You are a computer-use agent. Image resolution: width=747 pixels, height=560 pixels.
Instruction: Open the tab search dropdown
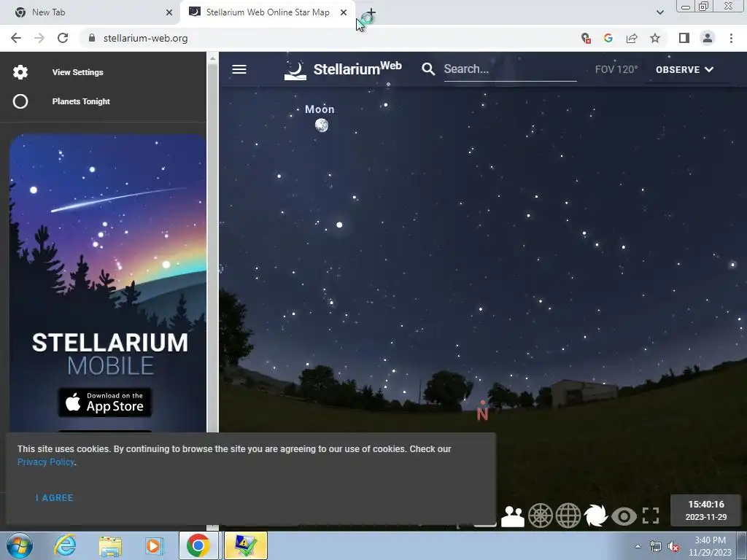click(x=659, y=12)
